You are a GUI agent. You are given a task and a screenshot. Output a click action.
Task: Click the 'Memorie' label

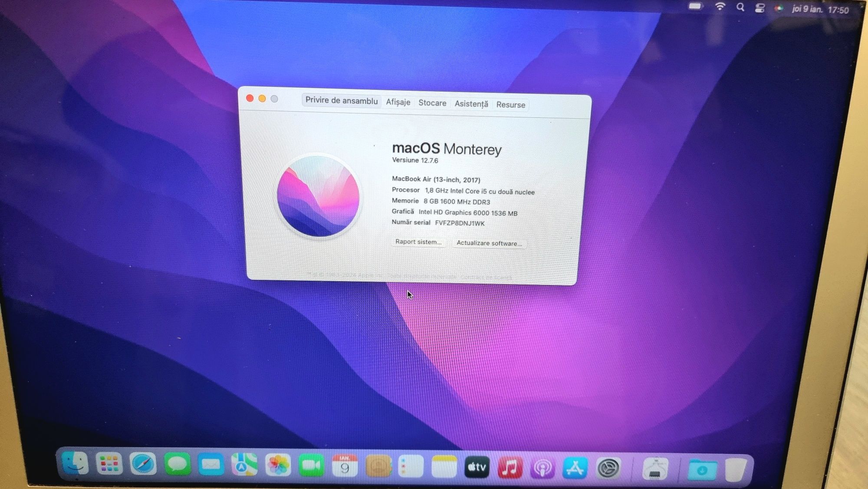click(405, 201)
